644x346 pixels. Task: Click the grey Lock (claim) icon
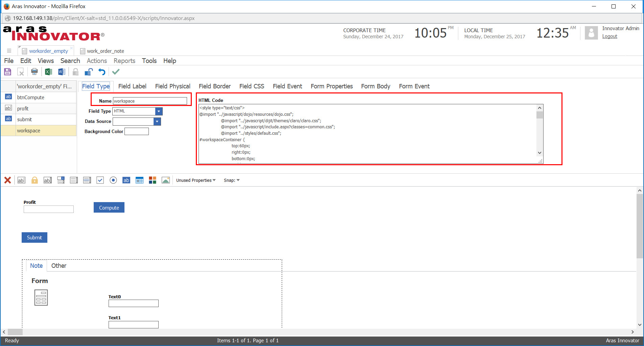[76, 72]
